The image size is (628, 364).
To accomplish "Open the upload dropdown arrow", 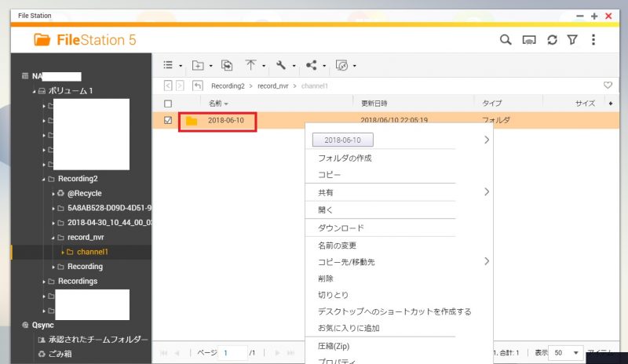I will pos(264,66).
